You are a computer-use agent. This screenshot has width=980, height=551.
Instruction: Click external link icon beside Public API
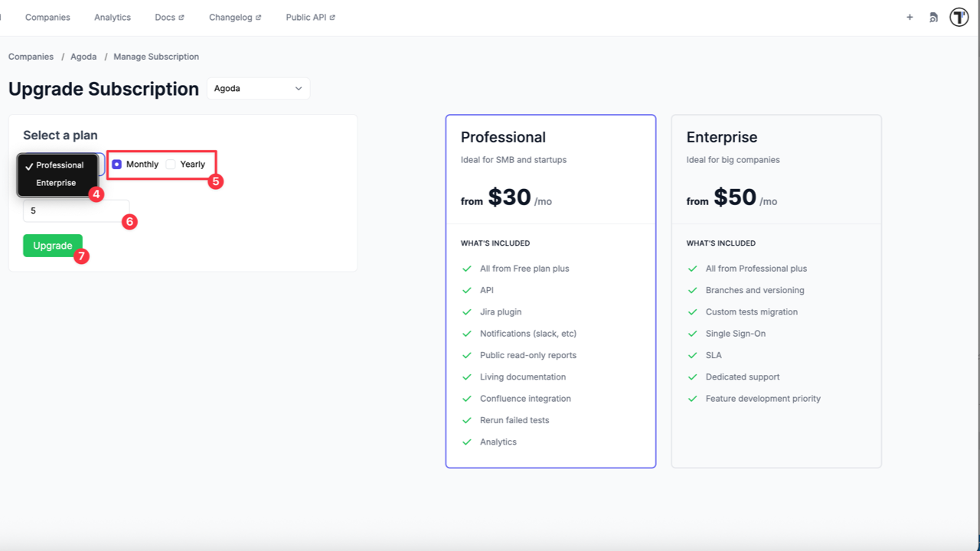[x=332, y=18]
